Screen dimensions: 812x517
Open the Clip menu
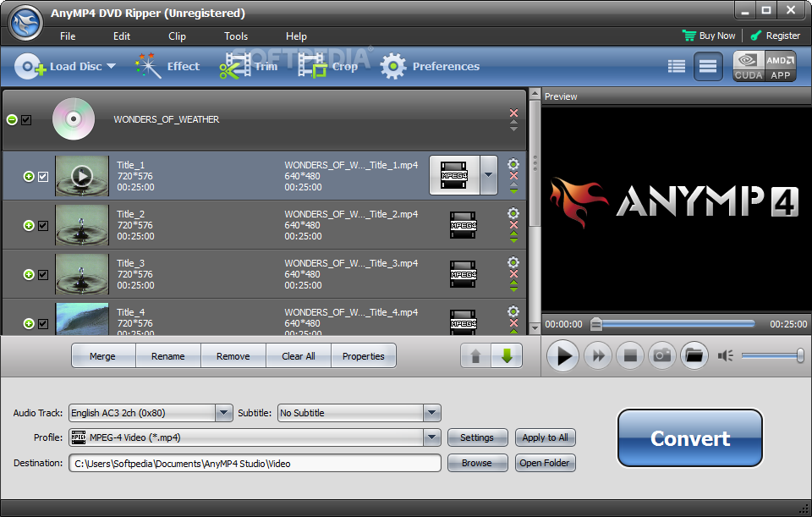point(177,36)
